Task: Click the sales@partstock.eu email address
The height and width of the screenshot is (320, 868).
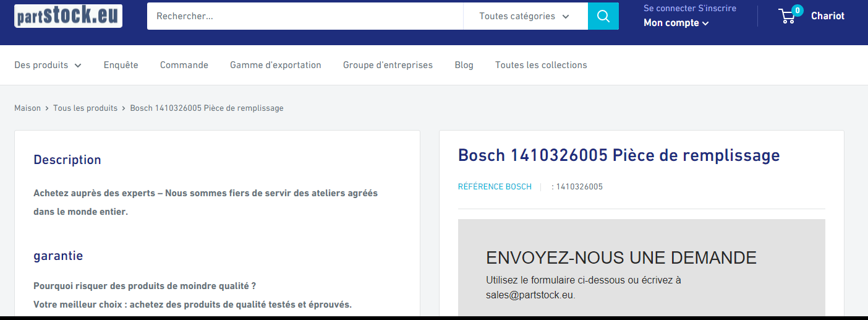Action: coord(530,295)
